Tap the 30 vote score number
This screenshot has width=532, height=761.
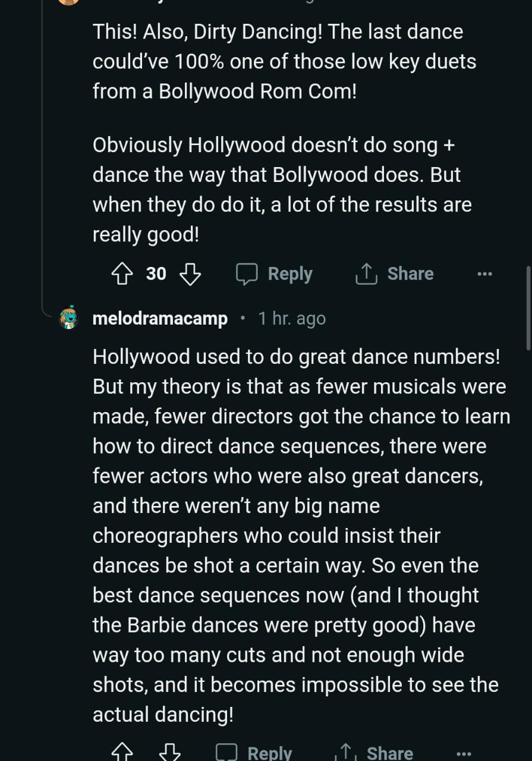click(x=156, y=274)
